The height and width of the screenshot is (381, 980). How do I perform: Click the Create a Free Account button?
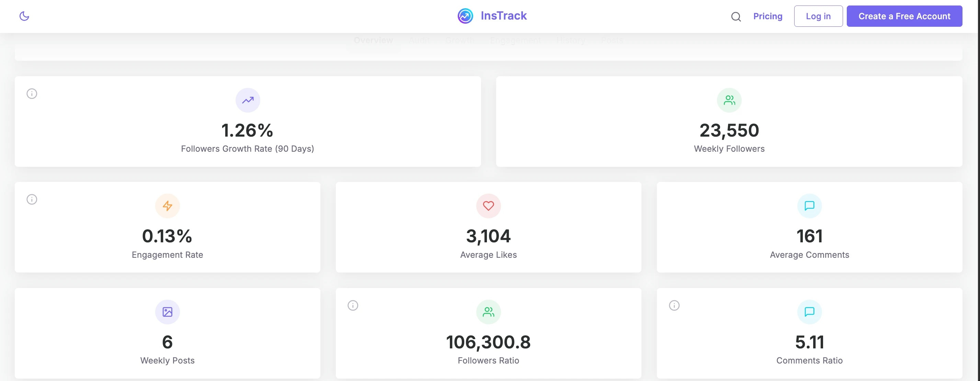[x=905, y=16]
